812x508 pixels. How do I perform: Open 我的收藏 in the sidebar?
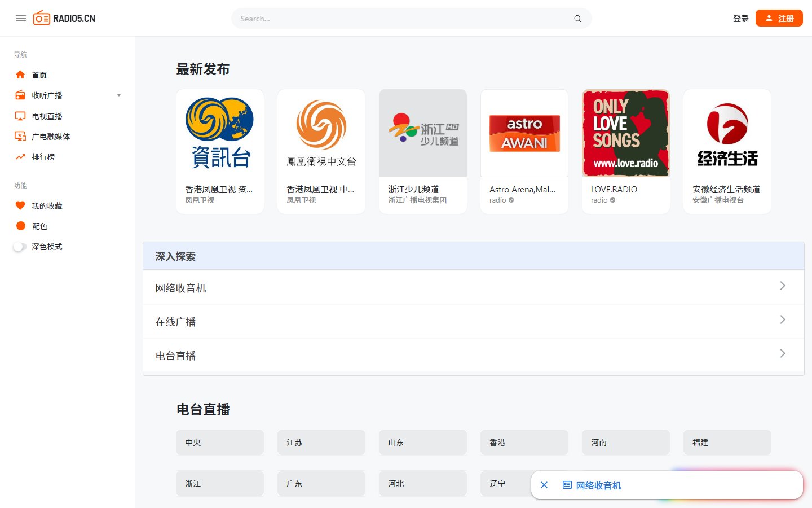pyautogui.click(x=47, y=206)
